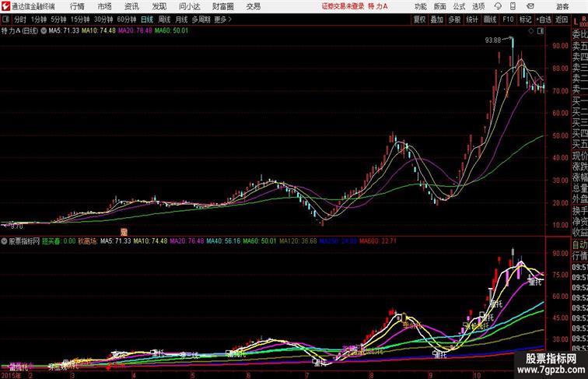The image size is (588, 379).
Task: Click the 复权 toolbar button
Action: click(x=420, y=19)
